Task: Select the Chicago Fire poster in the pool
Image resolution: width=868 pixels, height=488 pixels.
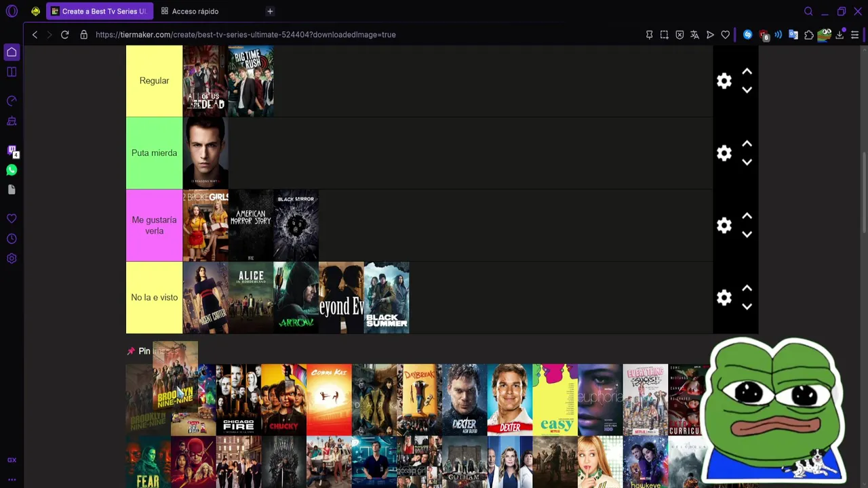Action: [239, 400]
